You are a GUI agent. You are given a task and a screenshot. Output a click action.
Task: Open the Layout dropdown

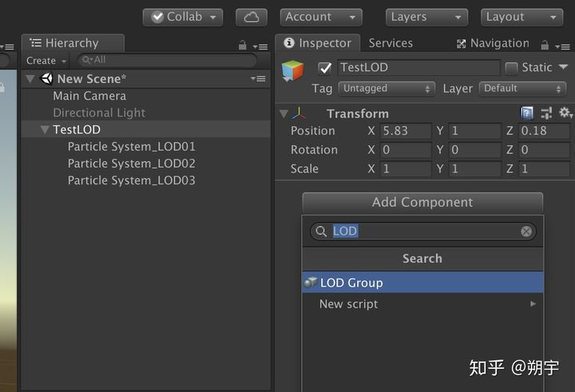click(x=521, y=18)
